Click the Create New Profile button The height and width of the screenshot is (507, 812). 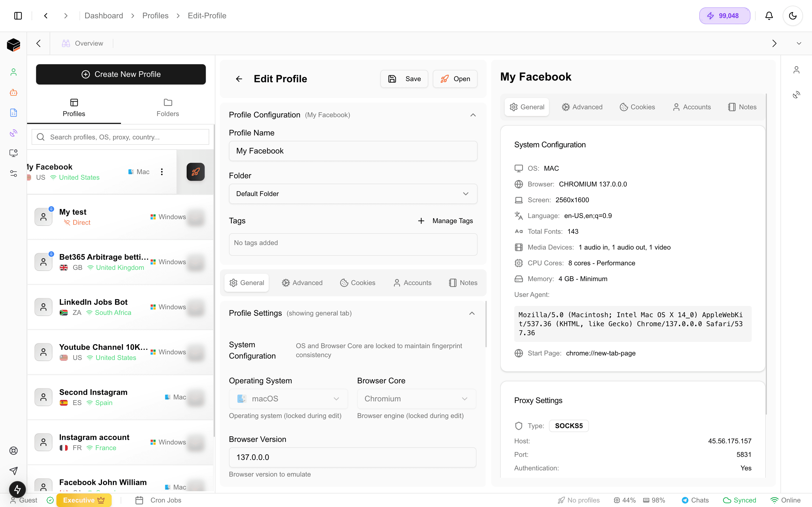[x=121, y=74]
